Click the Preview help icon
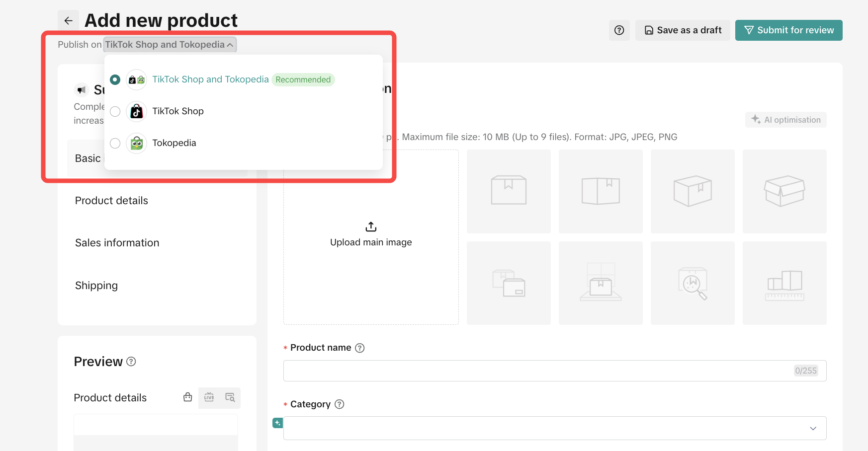 131,362
